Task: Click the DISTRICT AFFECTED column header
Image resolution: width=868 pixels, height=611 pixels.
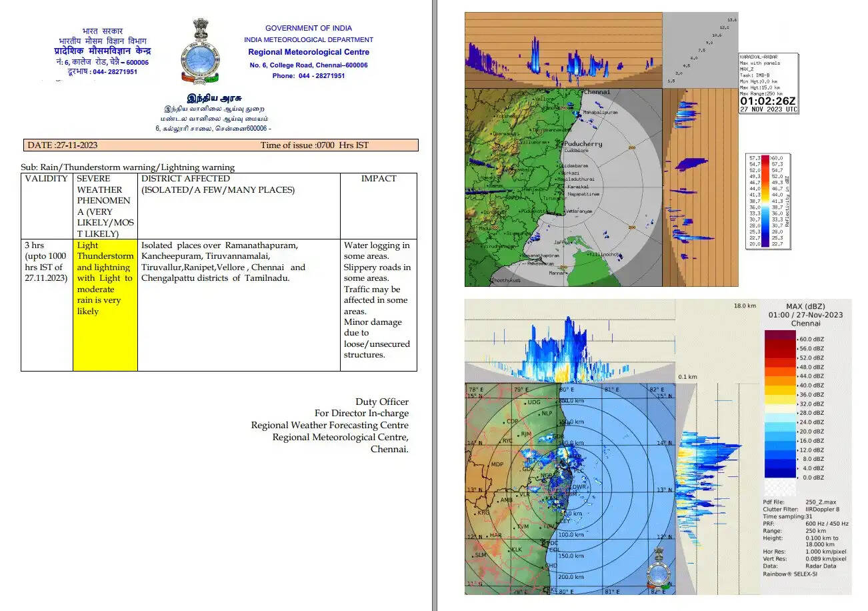Action: pyautogui.click(x=185, y=179)
